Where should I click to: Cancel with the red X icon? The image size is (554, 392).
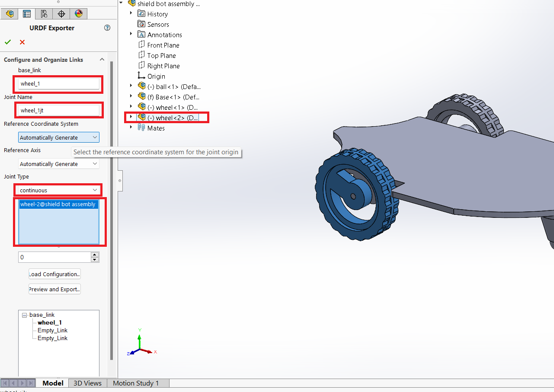22,42
